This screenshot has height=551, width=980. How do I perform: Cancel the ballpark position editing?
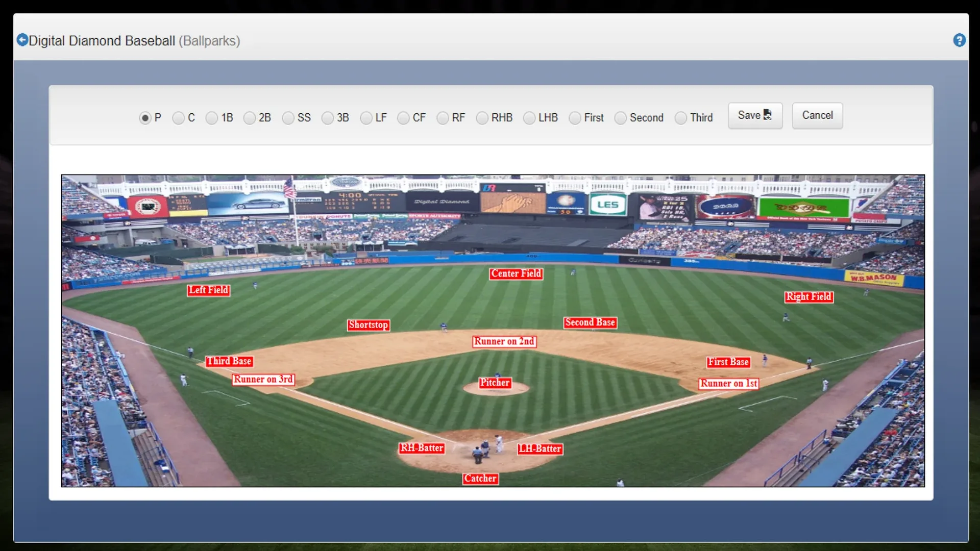817,116
